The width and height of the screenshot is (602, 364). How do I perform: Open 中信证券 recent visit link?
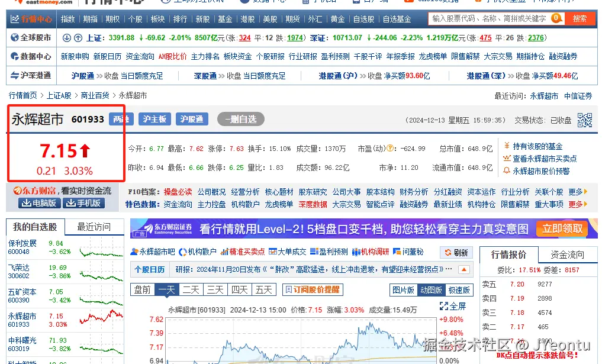[x=578, y=96]
